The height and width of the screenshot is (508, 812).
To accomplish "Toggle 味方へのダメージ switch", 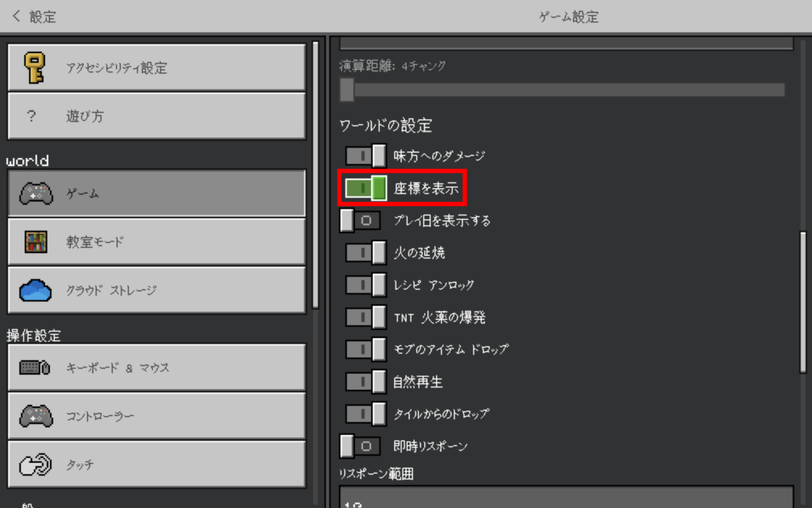I will point(366,156).
